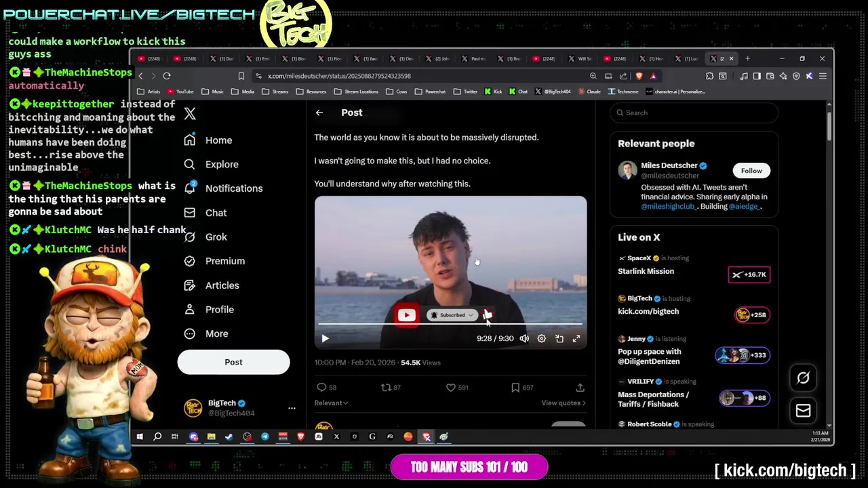Open the Home item in X sidebar
The image size is (868, 488).
208,140
